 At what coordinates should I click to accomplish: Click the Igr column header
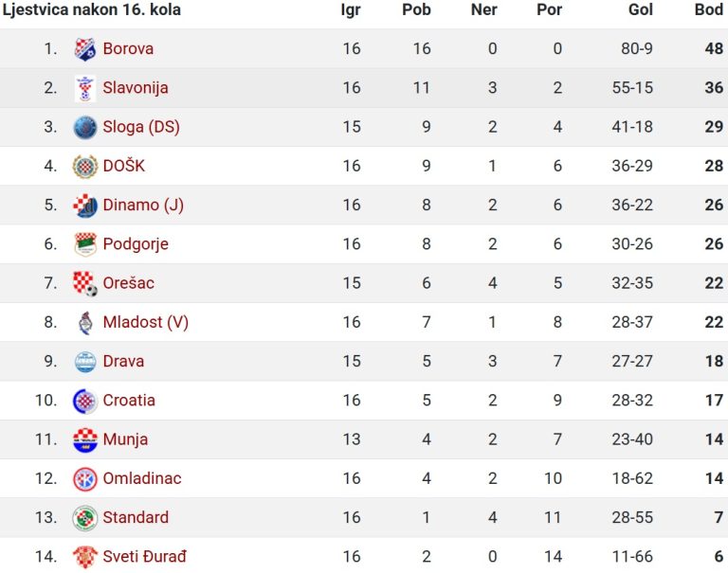[x=351, y=10]
